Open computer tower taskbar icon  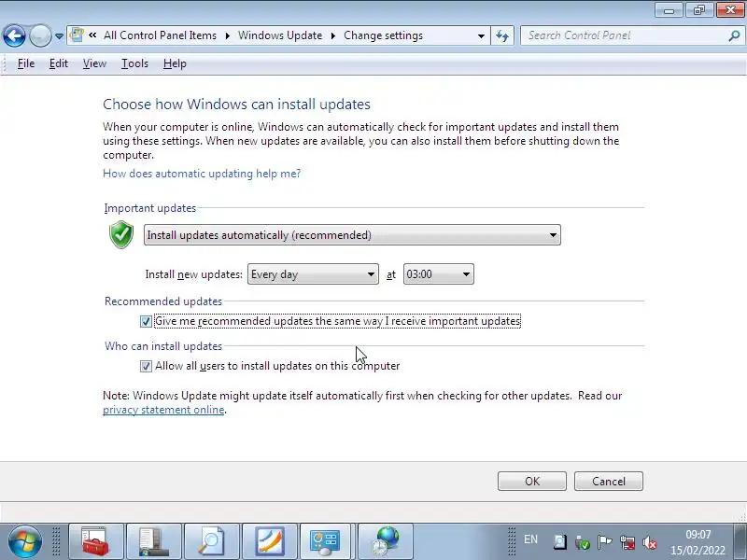coord(153,541)
